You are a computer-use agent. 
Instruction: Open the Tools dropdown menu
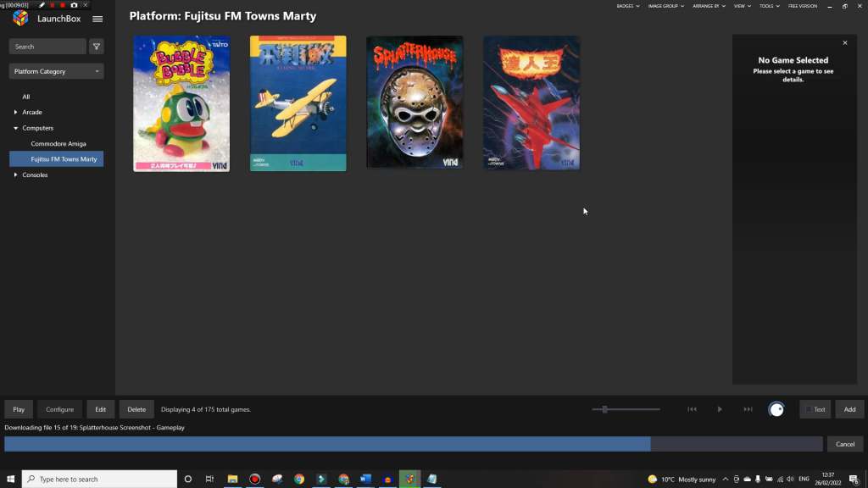[769, 6]
